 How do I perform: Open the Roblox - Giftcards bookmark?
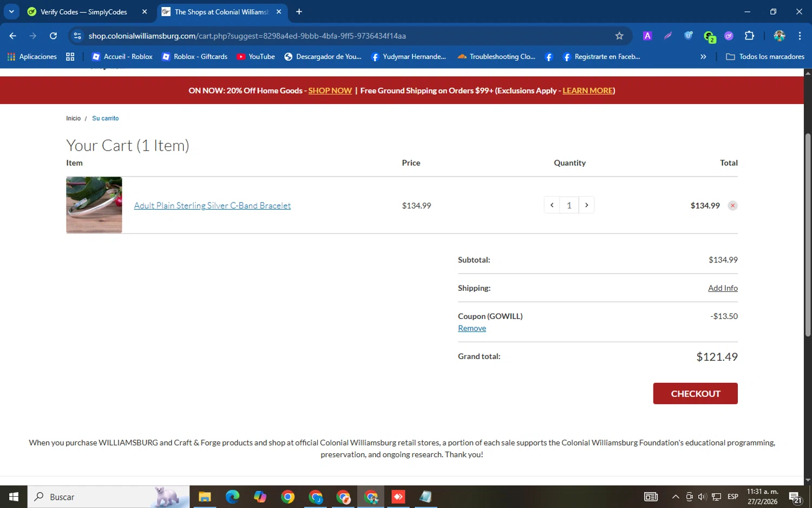pos(194,56)
